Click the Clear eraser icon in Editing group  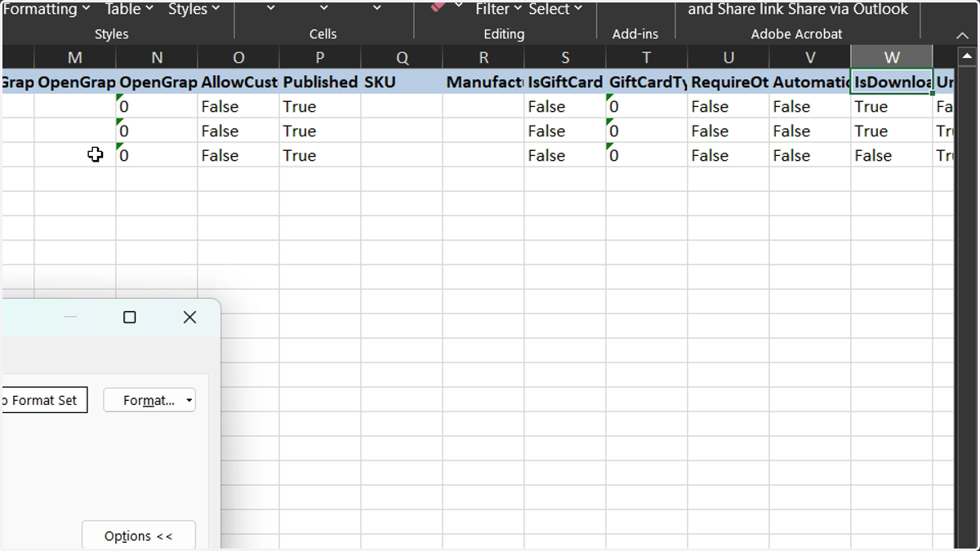438,6
